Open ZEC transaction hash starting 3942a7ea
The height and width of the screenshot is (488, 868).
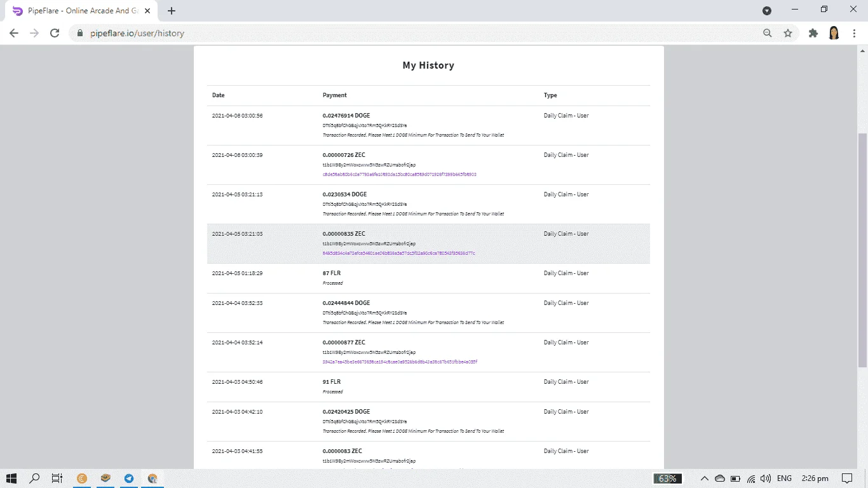[400, 362]
